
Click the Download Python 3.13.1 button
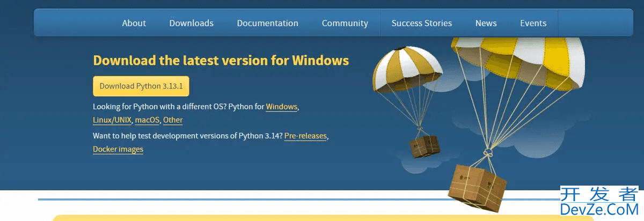[x=141, y=86]
